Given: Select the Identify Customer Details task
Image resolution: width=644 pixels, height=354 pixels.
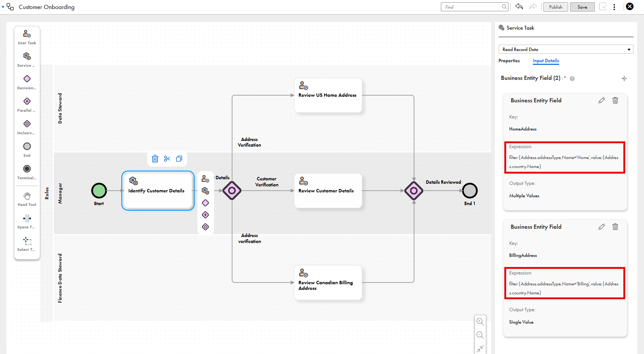Looking at the screenshot, I should tap(158, 190).
